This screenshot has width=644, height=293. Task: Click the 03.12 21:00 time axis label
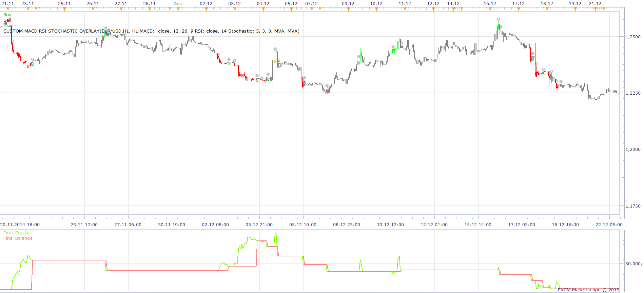click(259, 225)
